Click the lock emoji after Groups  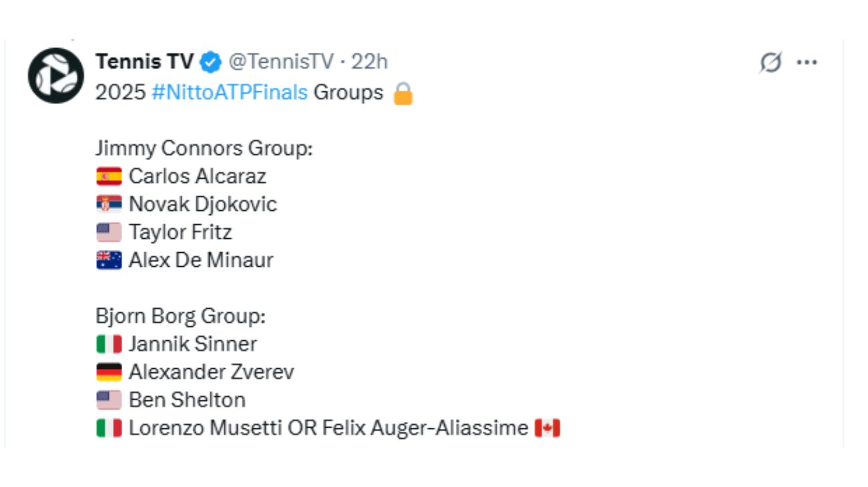click(403, 93)
